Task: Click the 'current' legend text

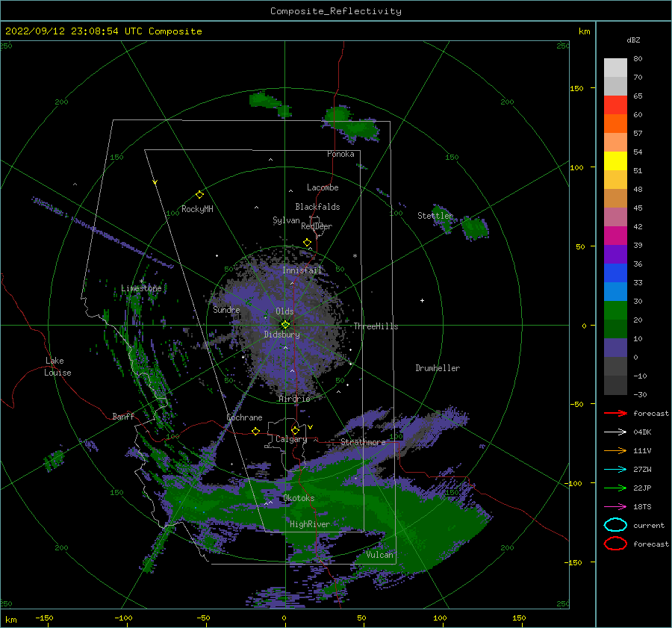Action: 649,526
